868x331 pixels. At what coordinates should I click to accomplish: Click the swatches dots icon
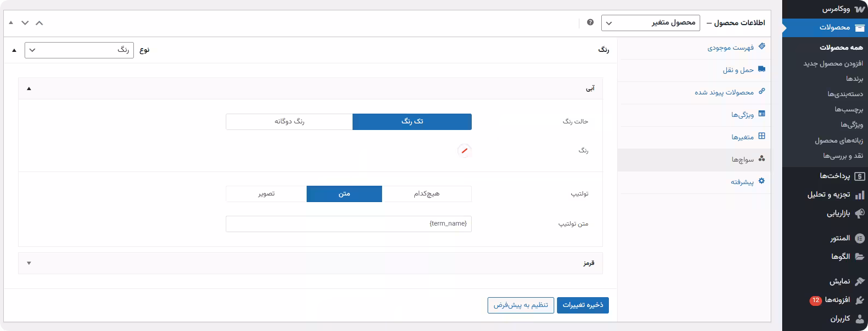[x=762, y=159]
